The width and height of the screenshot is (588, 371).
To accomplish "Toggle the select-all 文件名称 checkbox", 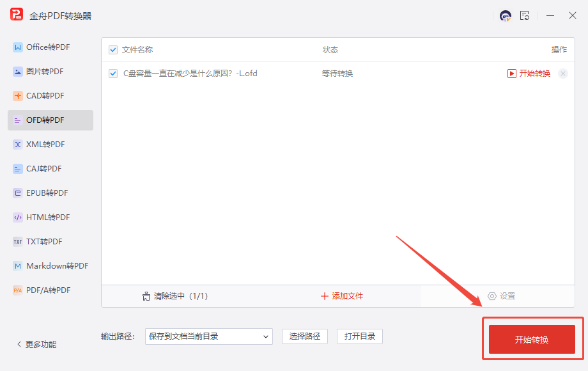I will (113, 50).
